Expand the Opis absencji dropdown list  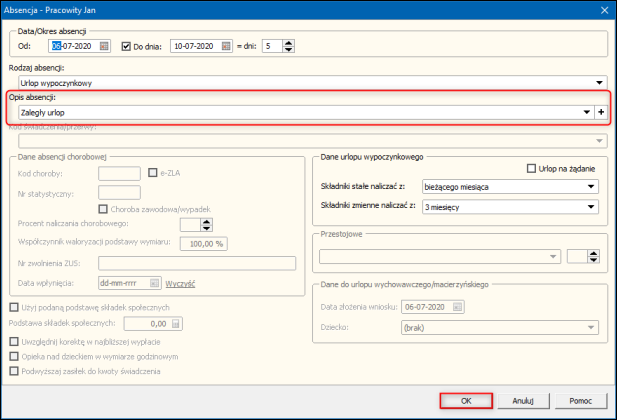pyautogui.click(x=587, y=113)
